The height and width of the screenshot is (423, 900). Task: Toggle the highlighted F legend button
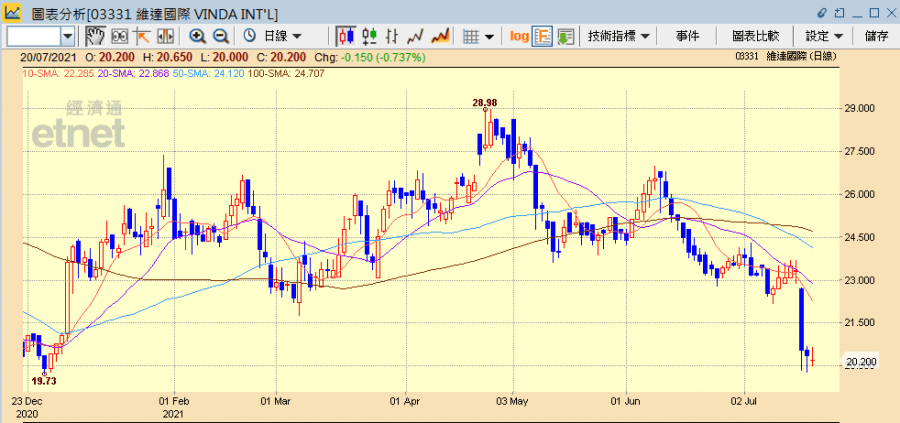[x=543, y=36]
